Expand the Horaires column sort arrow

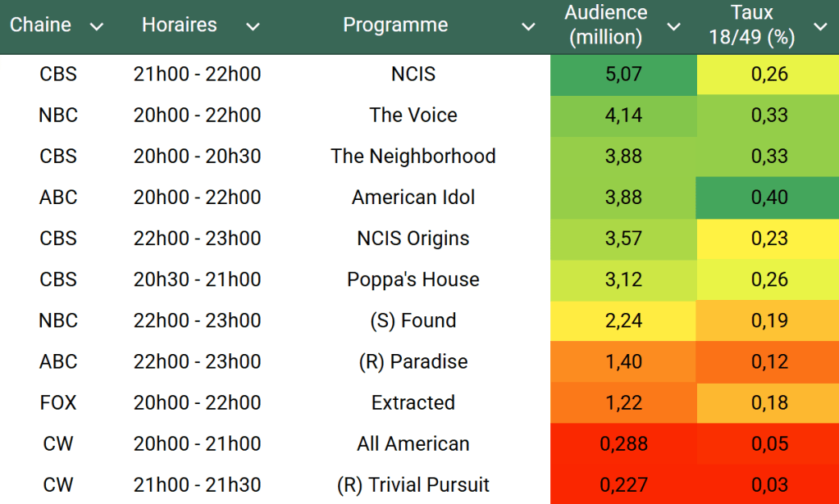click(253, 26)
